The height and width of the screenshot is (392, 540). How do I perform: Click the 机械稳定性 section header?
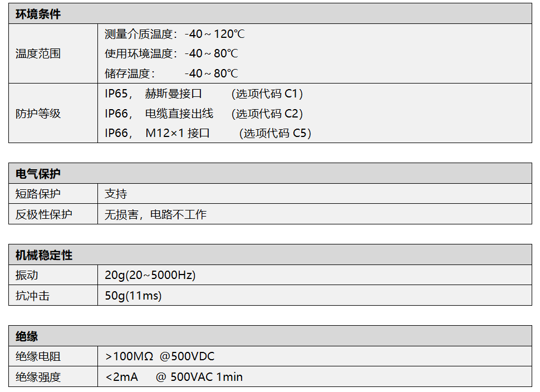tap(43, 255)
